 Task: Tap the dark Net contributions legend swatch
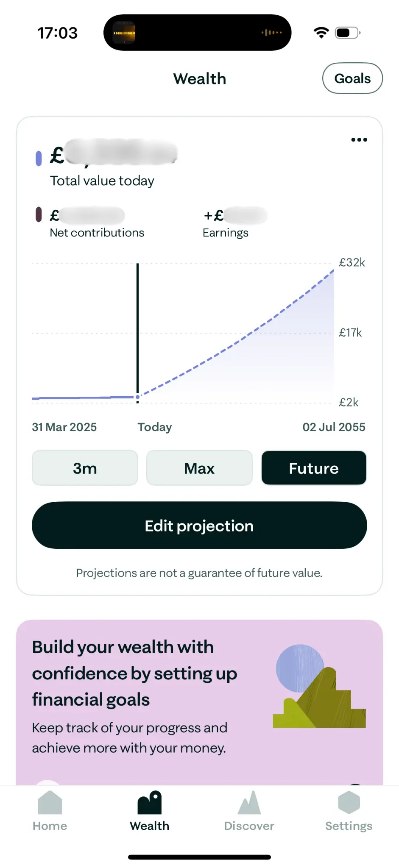(x=39, y=214)
